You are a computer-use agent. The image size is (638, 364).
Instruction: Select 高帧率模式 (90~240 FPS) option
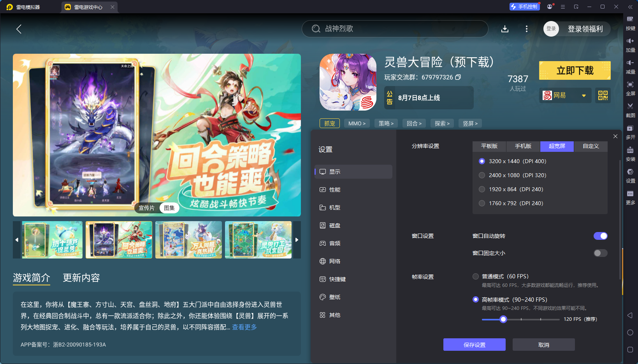476,299
